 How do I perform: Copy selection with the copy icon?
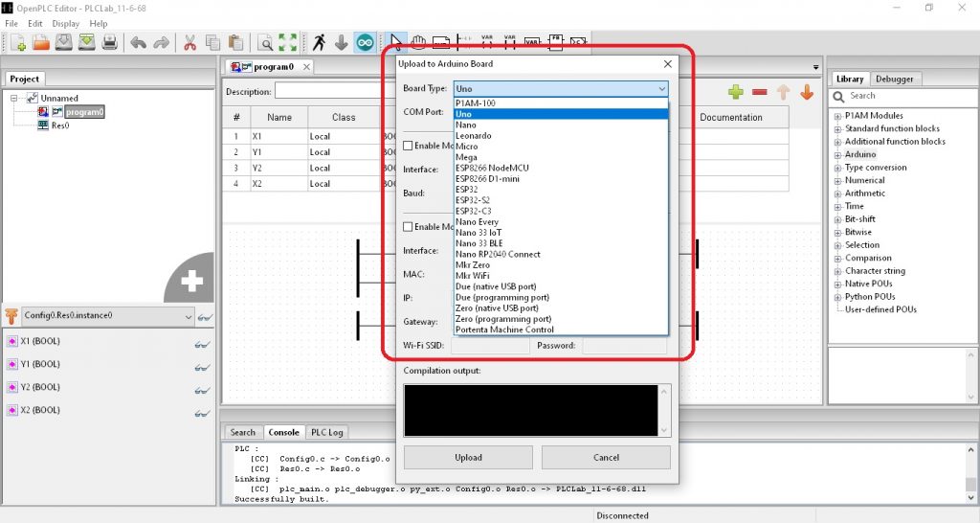[x=213, y=42]
